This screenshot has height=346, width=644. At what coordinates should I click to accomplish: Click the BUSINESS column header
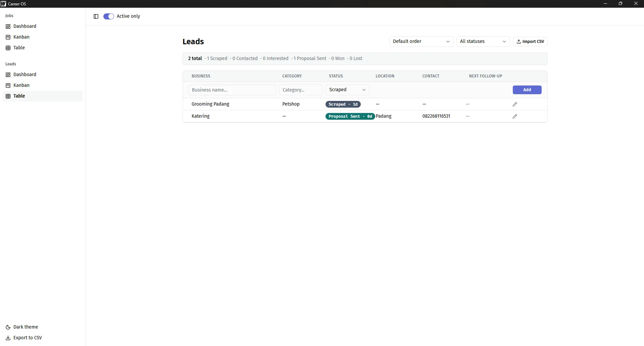201,76
